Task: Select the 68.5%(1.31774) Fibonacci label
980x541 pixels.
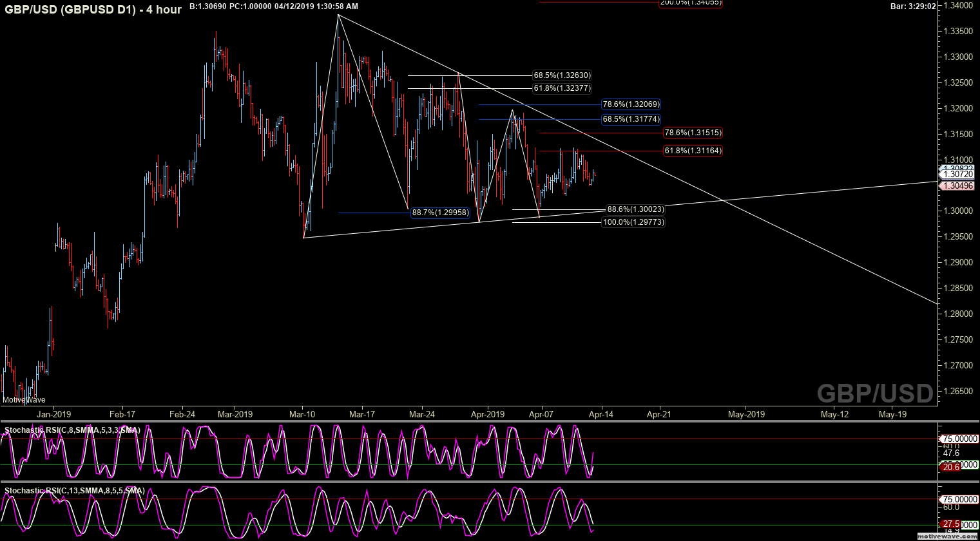Action: (631, 119)
